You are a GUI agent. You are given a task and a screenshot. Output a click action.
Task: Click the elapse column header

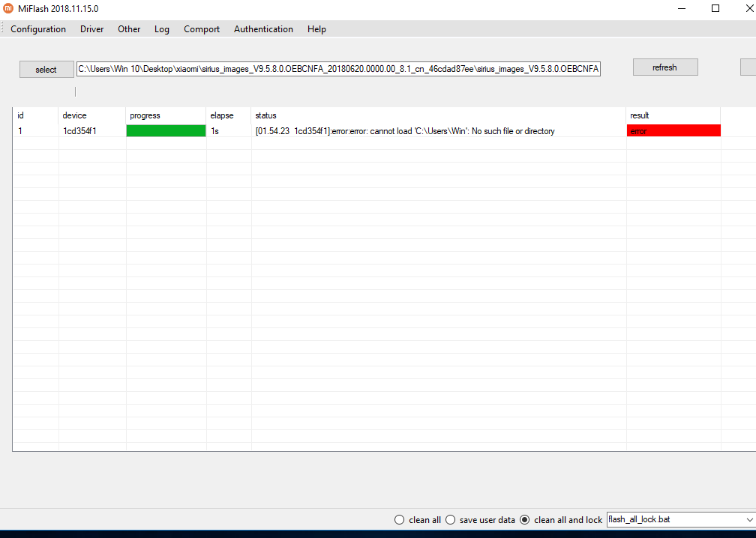point(229,115)
